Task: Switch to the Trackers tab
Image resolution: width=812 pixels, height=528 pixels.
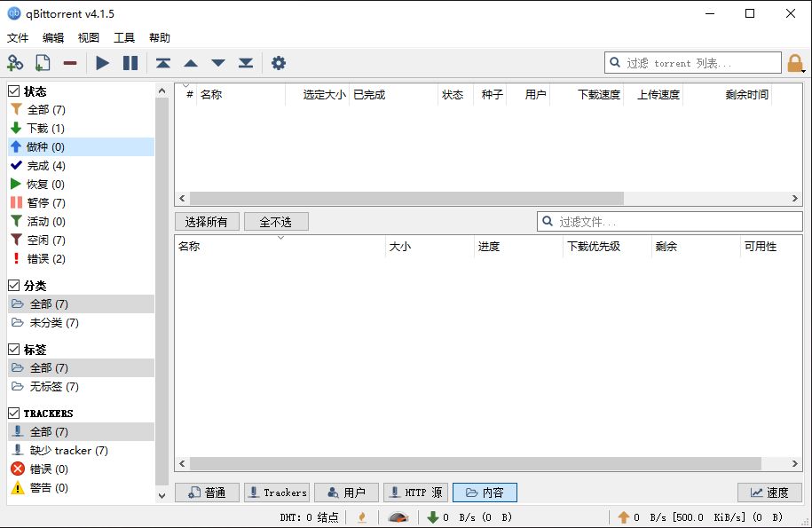Action: tap(277, 493)
